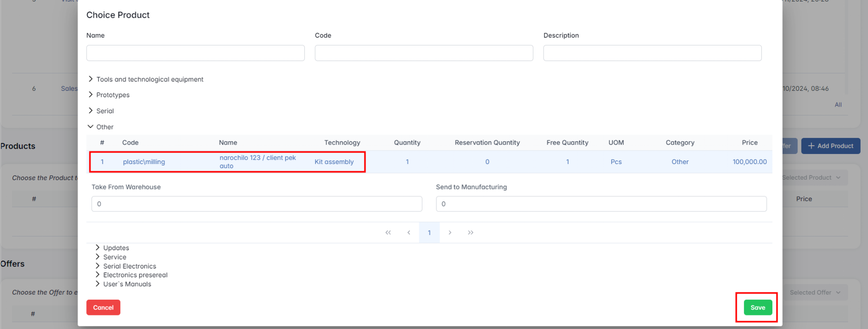Focus the Take From Warehouse input
Image resolution: width=868 pixels, height=329 pixels.
tap(256, 204)
